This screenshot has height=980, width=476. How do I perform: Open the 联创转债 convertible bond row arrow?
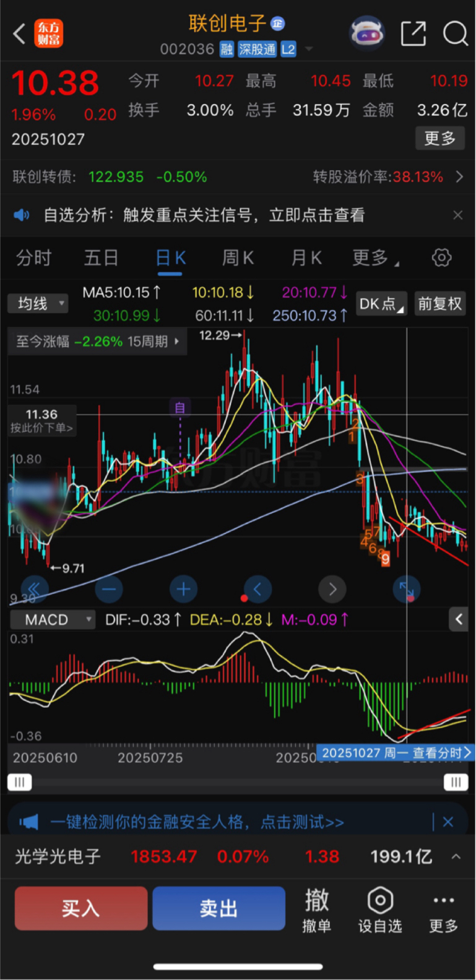[x=459, y=177]
